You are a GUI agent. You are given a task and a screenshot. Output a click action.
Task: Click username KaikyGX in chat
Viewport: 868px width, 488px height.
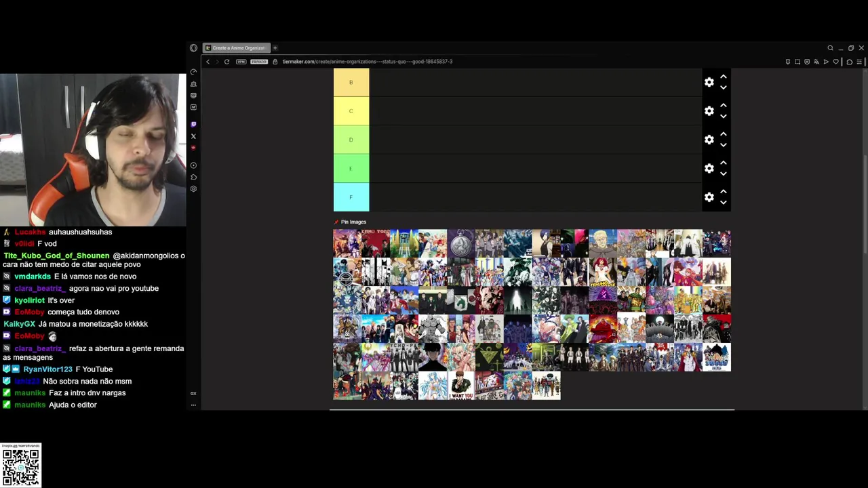[x=19, y=324]
